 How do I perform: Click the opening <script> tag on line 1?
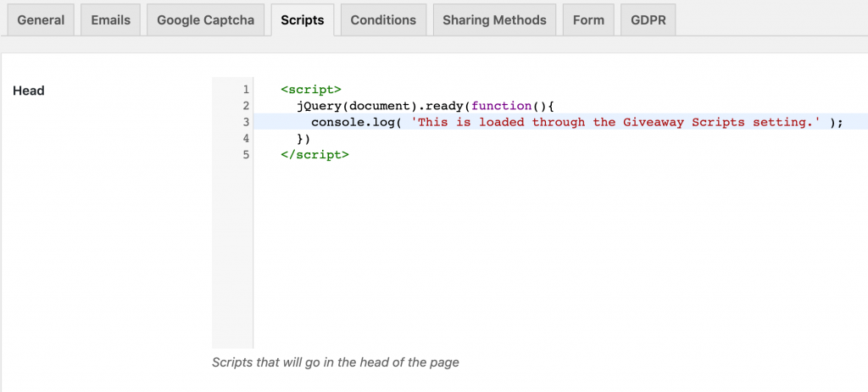click(x=311, y=90)
